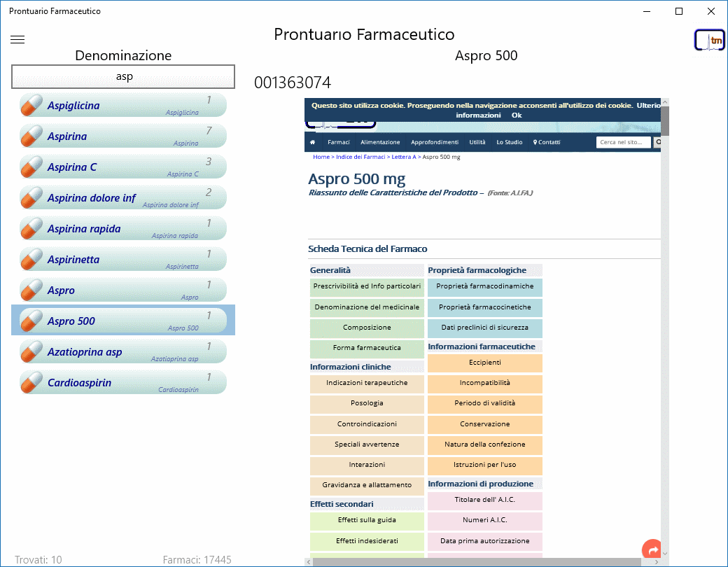The height and width of the screenshot is (567, 728).
Task: Open Indicazioni terapeutiche section
Action: [367, 383]
